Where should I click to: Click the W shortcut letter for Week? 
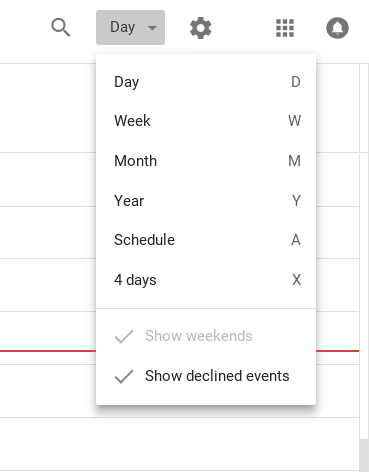point(295,121)
